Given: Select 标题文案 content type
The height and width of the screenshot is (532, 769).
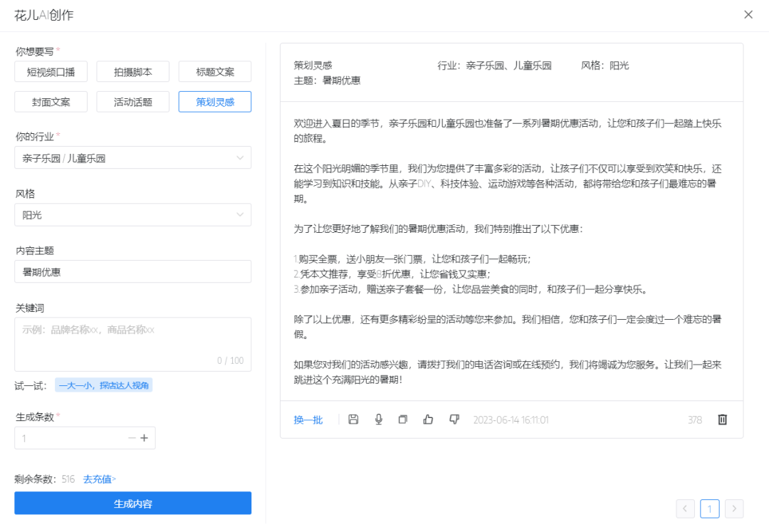Looking at the screenshot, I should pyautogui.click(x=215, y=72).
